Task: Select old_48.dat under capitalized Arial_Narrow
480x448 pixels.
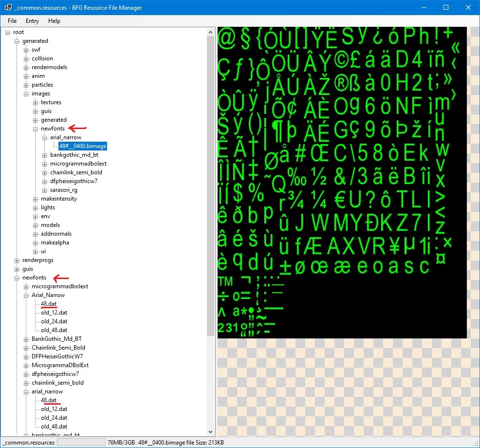Action: coord(54,330)
